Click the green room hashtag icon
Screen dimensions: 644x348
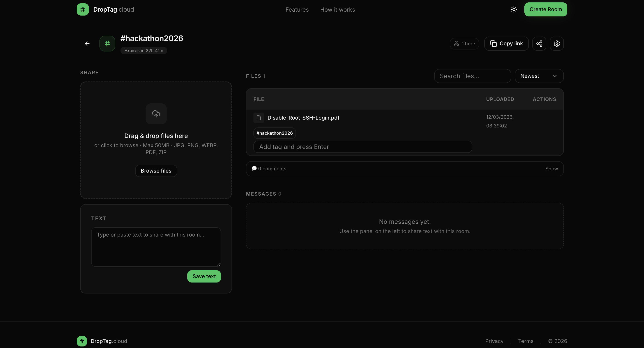tap(107, 44)
